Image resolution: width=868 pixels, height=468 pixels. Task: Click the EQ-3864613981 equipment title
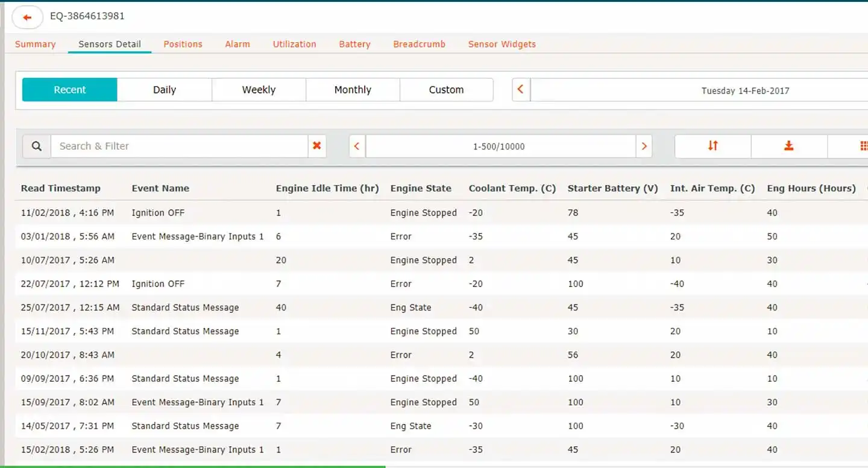(87, 16)
